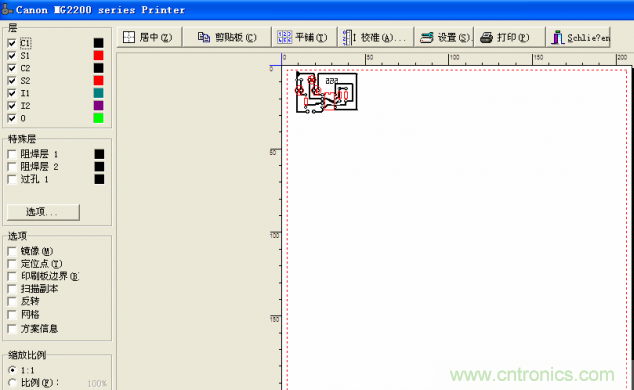Copy layout via 剪贴板 clipboard icon
Screen dimensions: 634x390
pyautogui.click(x=227, y=38)
